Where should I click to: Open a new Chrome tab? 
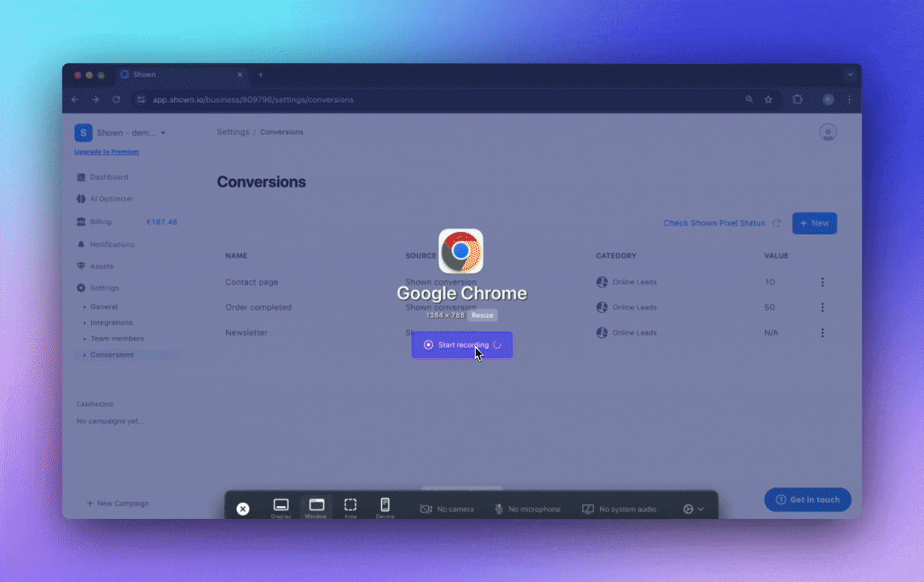click(260, 75)
